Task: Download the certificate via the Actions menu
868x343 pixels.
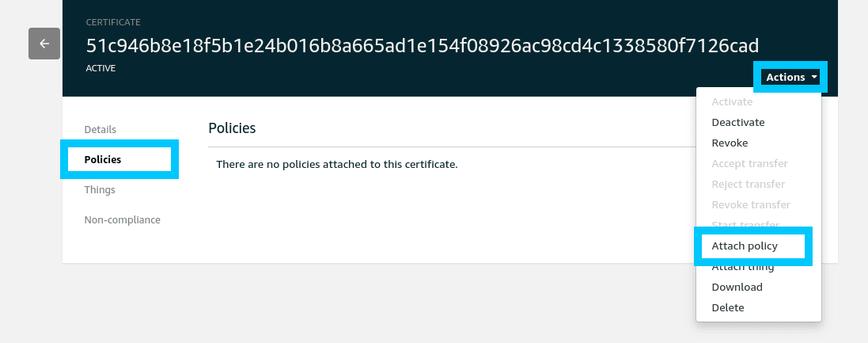Action: (737, 288)
